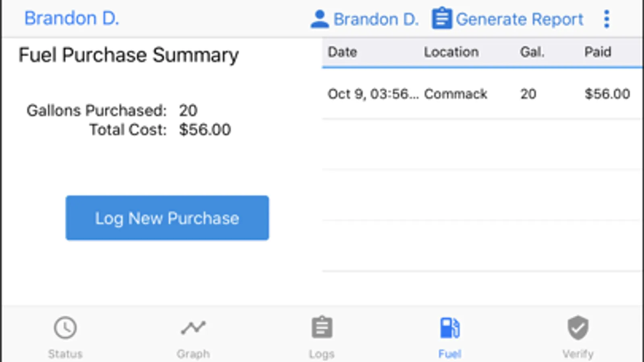Tap the Brandon D. title at top left

(72, 18)
